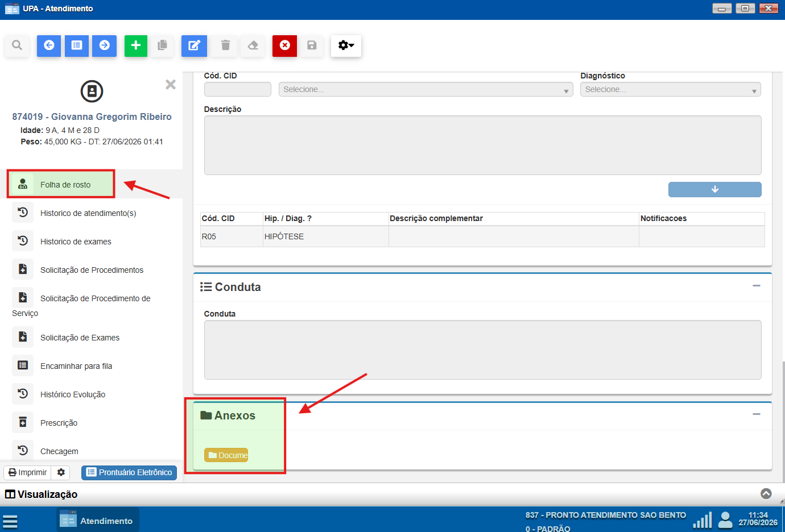Expand the Visualização panel chevron
The height and width of the screenshot is (532, 785).
coord(766,493)
